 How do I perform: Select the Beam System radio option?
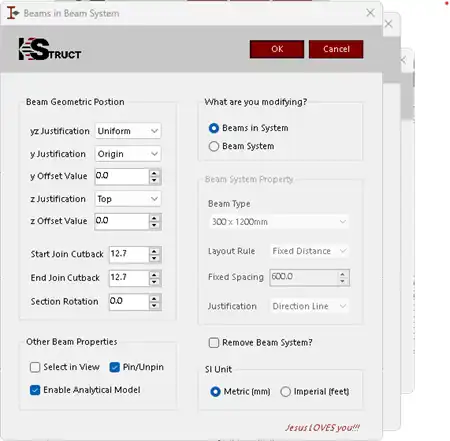(x=214, y=146)
